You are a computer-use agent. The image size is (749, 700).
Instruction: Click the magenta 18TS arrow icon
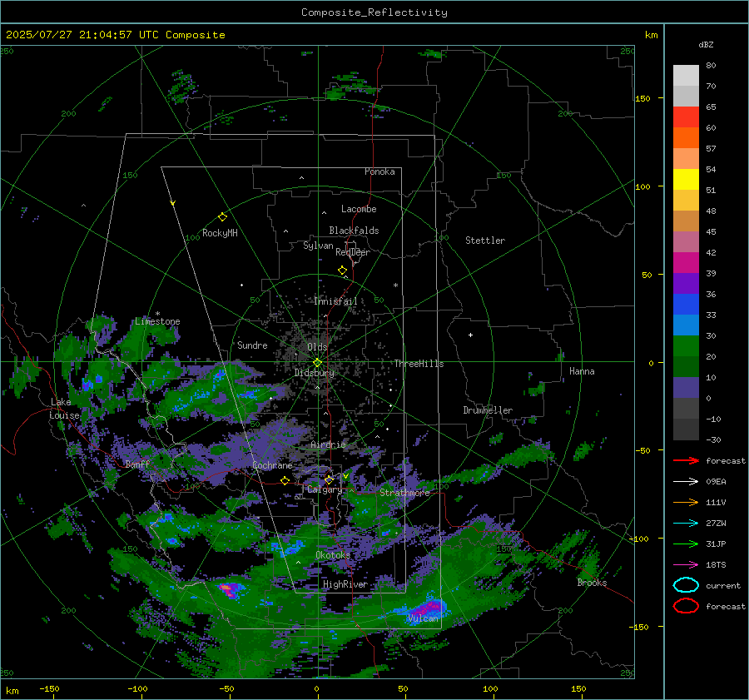coord(686,565)
